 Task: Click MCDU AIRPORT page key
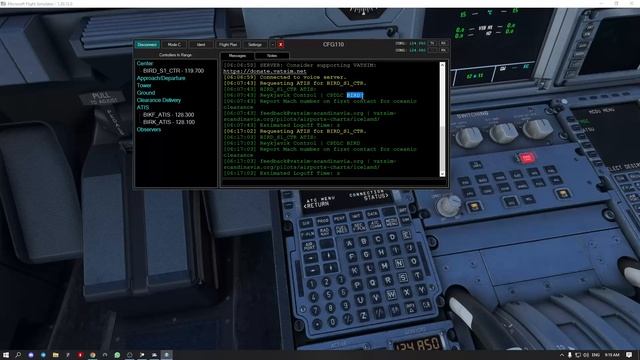(309, 247)
